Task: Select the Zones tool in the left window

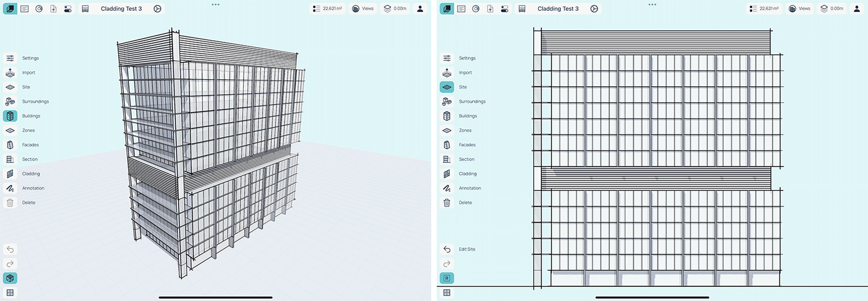Action: click(10, 130)
